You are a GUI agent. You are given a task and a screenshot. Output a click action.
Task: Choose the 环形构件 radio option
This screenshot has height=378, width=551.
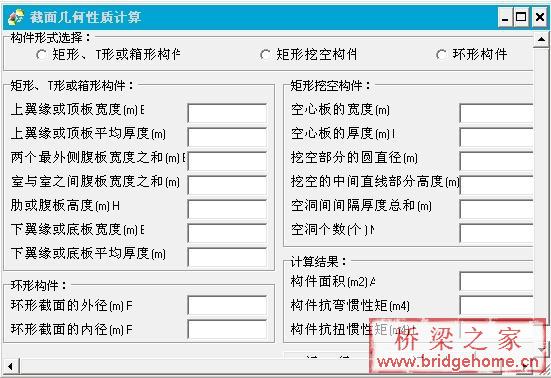442,54
